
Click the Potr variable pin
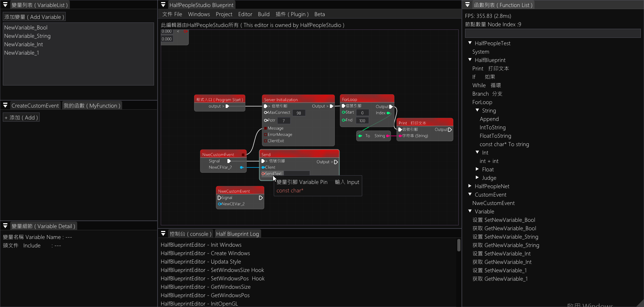coord(266,120)
